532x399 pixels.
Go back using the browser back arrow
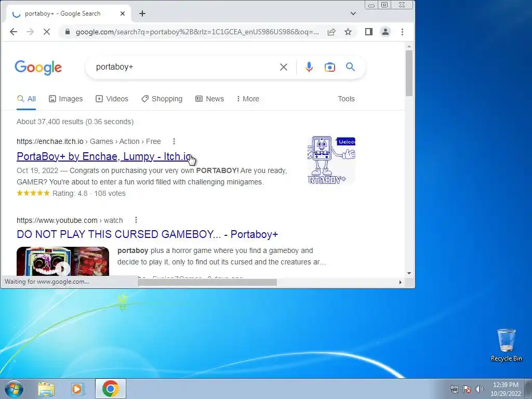click(14, 32)
